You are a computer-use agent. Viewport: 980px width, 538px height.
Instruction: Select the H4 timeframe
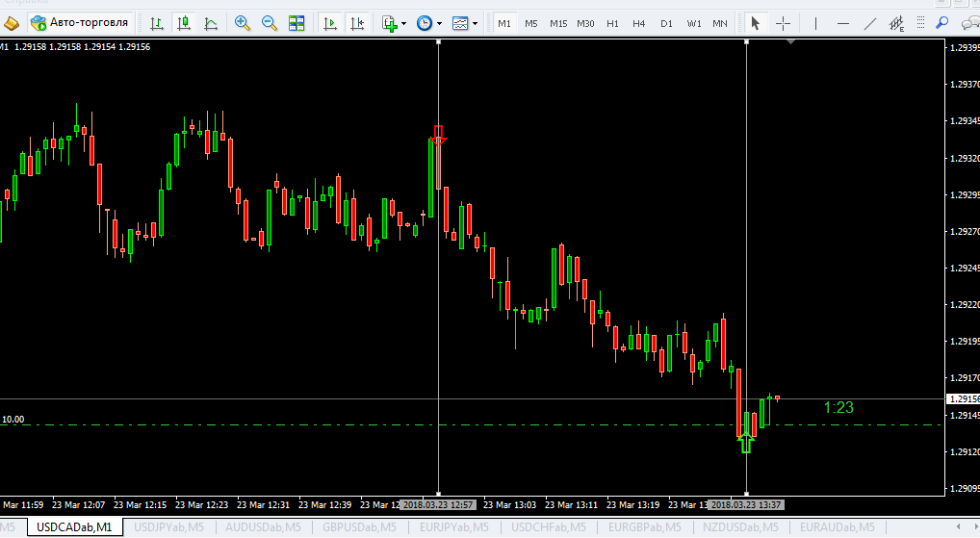(x=639, y=24)
